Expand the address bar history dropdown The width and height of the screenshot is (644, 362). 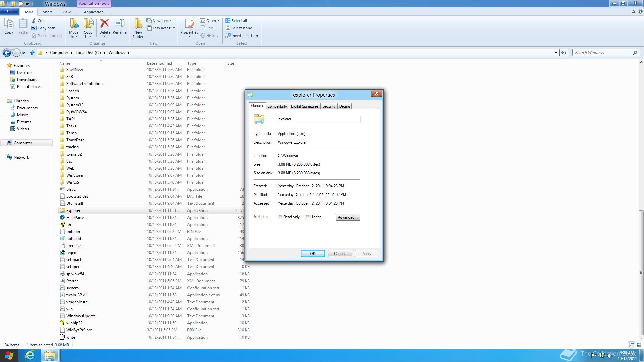pyautogui.click(x=556, y=53)
